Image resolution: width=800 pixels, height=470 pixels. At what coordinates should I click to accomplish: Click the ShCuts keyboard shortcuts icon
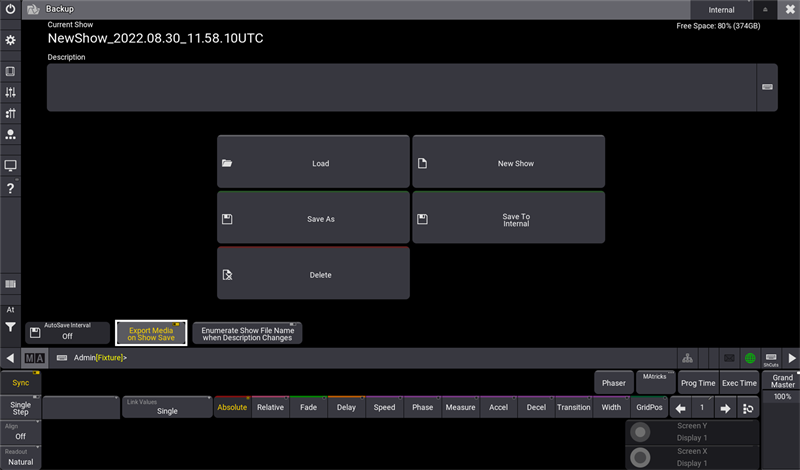click(x=771, y=357)
